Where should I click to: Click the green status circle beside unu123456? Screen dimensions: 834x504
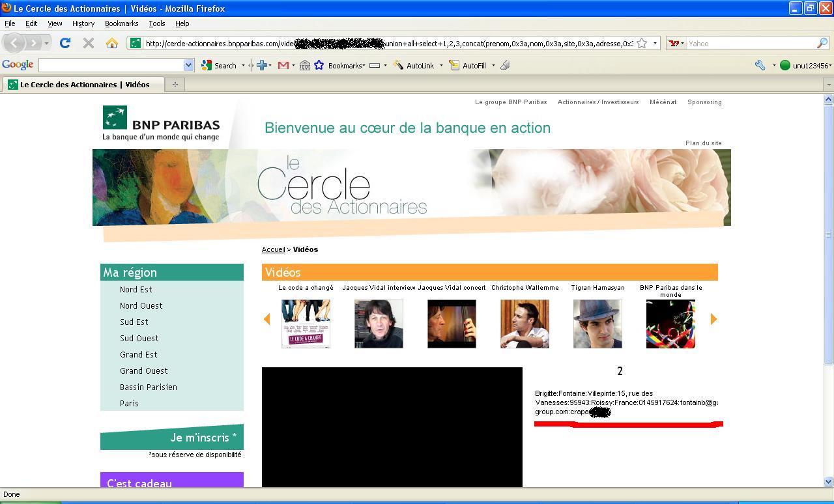[785, 65]
